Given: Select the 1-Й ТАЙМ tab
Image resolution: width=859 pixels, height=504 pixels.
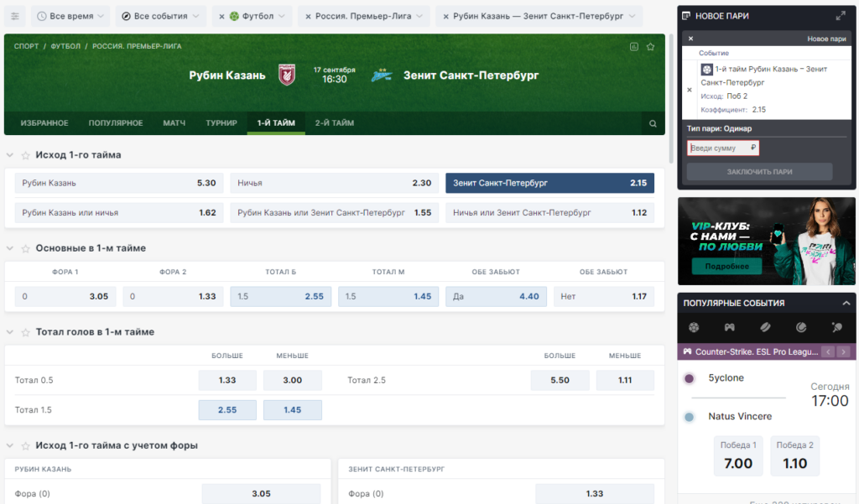Looking at the screenshot, I should click(x=276, y=122).
